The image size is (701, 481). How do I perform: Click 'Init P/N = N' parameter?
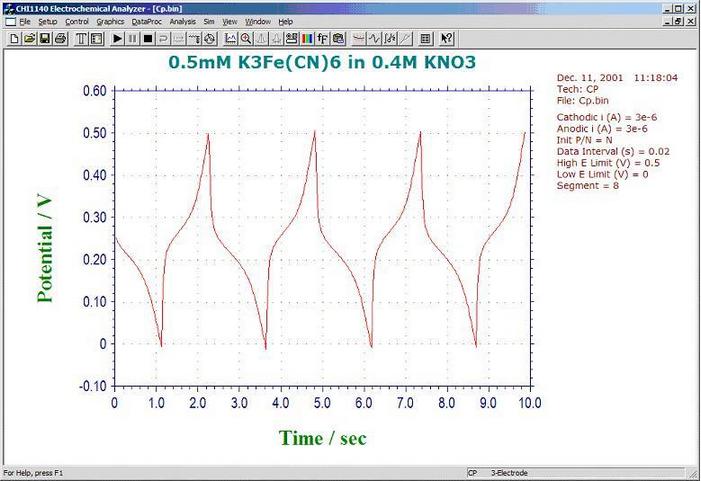(x=584, y=140)
